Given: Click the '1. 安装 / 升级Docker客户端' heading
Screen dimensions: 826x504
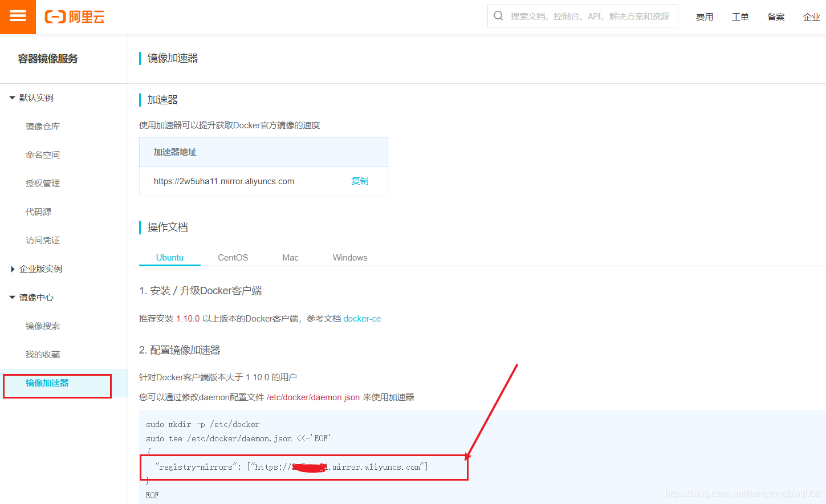Looking at the screenshot, I should pos(201,291).
